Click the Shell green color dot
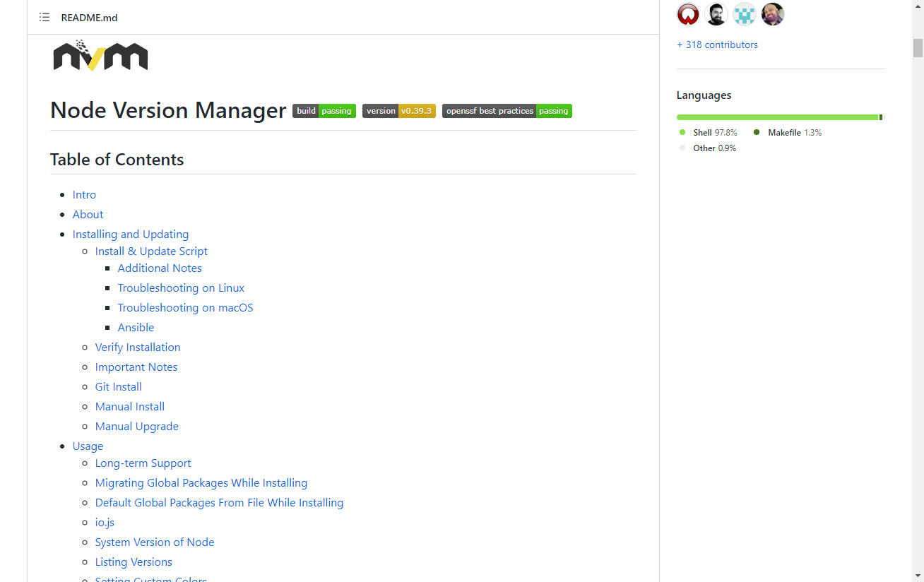924x582 pixels. click(x=682, y=132)
